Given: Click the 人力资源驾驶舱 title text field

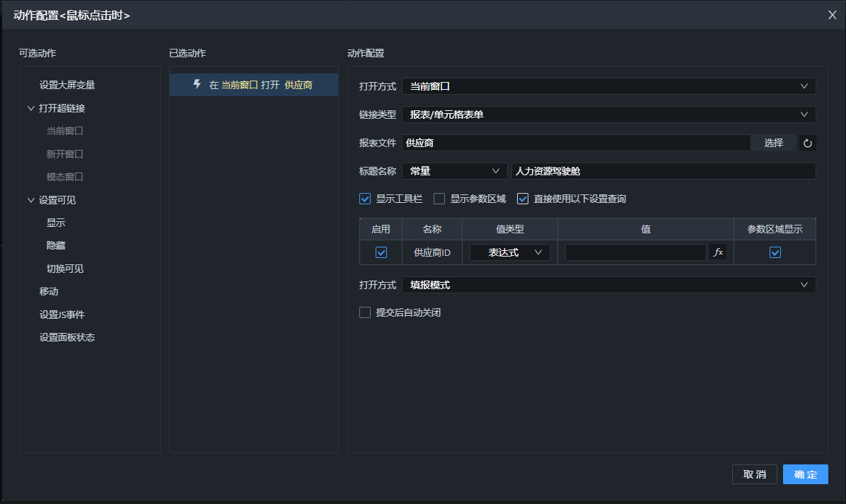Looking at the screenshot, I should (663, 171).
